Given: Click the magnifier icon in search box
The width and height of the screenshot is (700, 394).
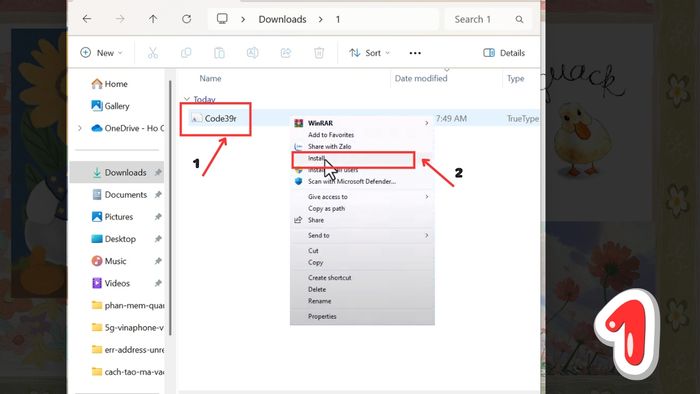Looking at the screenshot, I should coord(519,19).
